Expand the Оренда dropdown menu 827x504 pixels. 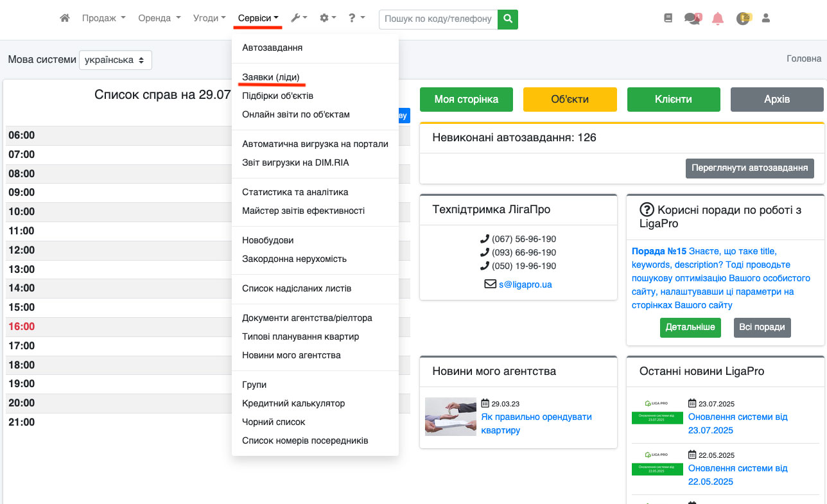click(x=159, y=19)
